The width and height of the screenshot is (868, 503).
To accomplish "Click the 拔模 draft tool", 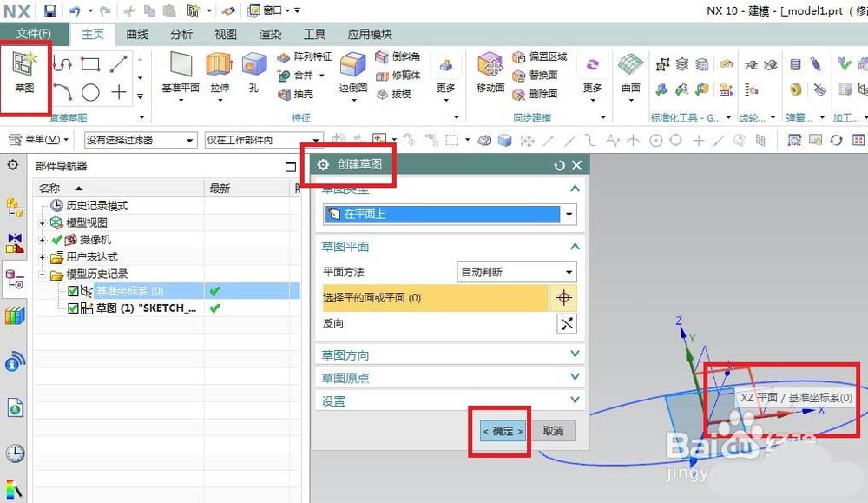I will click(x=393, y=94).
